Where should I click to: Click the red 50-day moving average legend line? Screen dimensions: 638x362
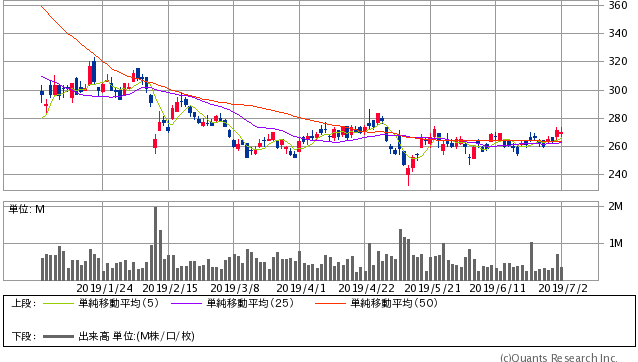(330, 303)
